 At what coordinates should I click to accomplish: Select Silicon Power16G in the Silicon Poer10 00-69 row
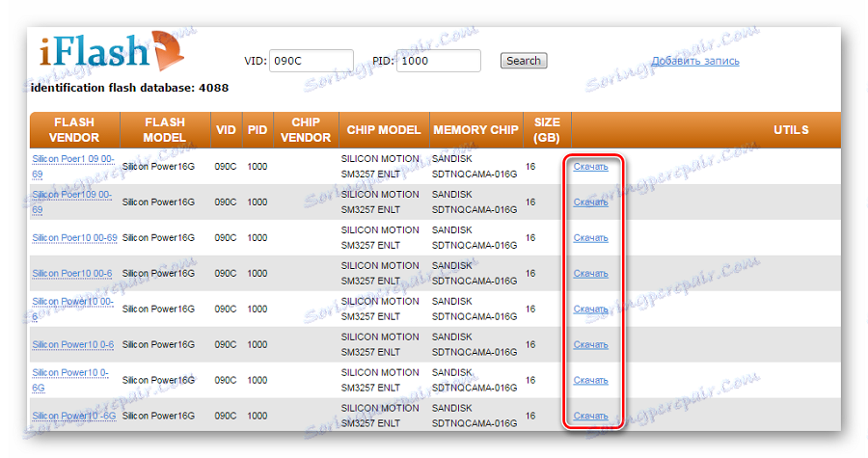coord(158,238)
